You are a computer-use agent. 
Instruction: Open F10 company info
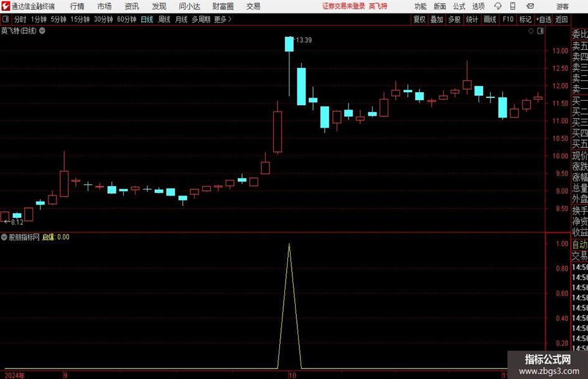508,19
